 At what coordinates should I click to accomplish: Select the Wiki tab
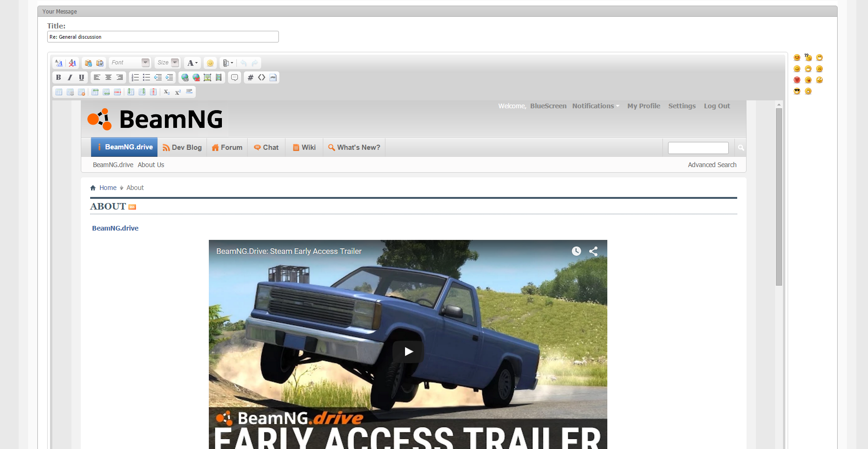coord(304,147)
